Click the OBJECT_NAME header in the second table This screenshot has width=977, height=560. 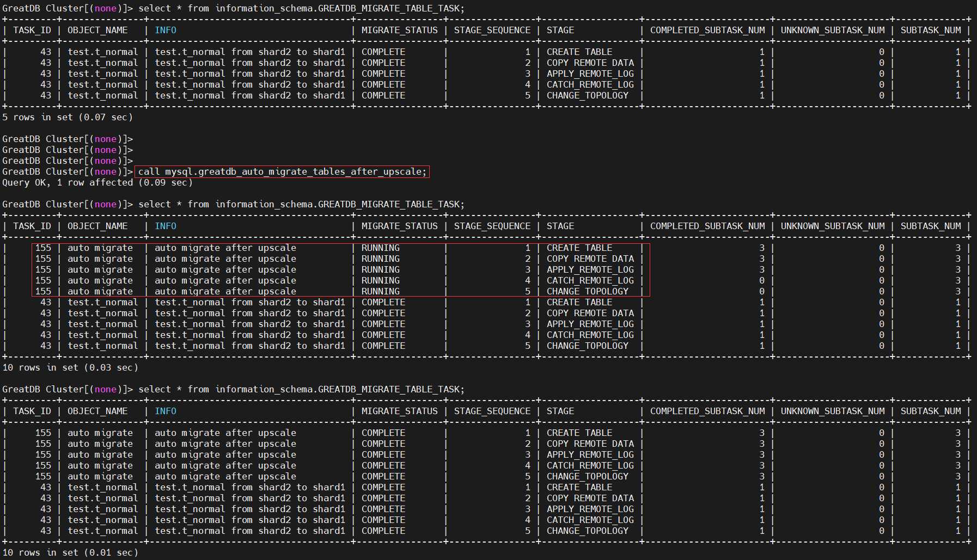click(x=97, y=226)
